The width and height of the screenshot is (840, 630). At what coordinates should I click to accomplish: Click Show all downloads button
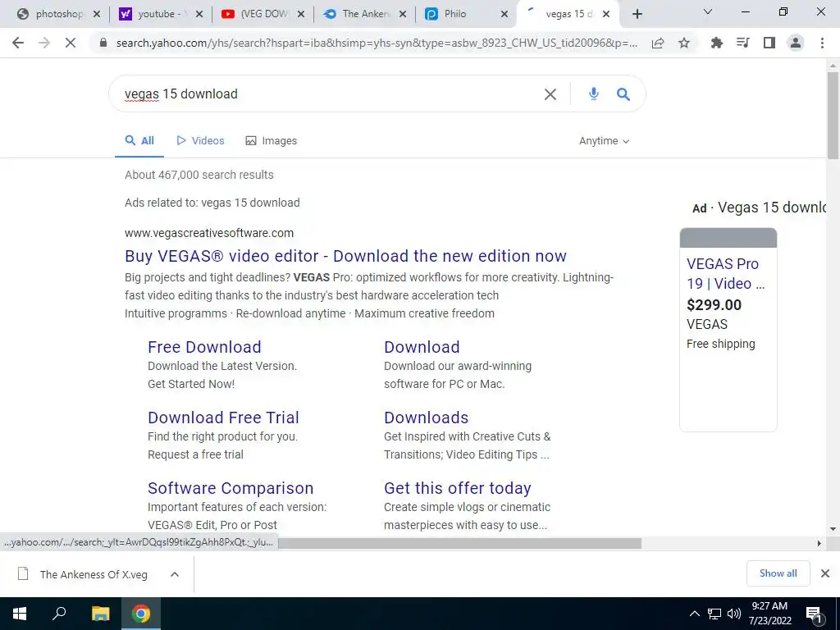(x=778, y=573)
